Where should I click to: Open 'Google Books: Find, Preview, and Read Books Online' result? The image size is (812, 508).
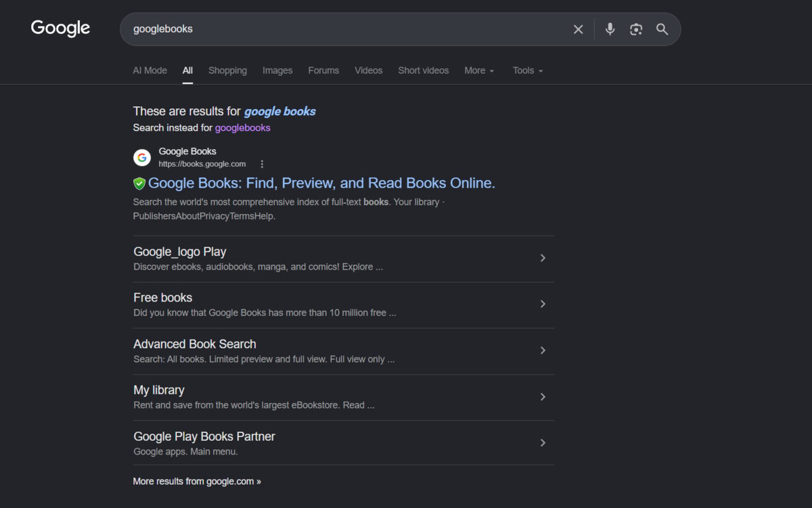click(321, 183)
